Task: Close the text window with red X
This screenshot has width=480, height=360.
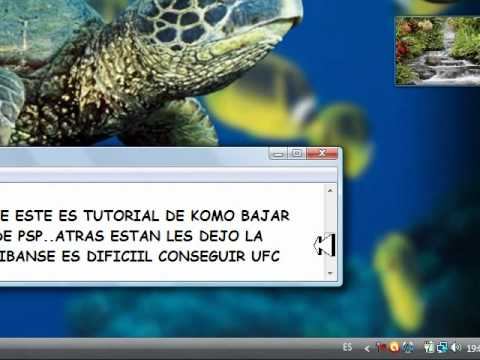Action: (322, 153)
